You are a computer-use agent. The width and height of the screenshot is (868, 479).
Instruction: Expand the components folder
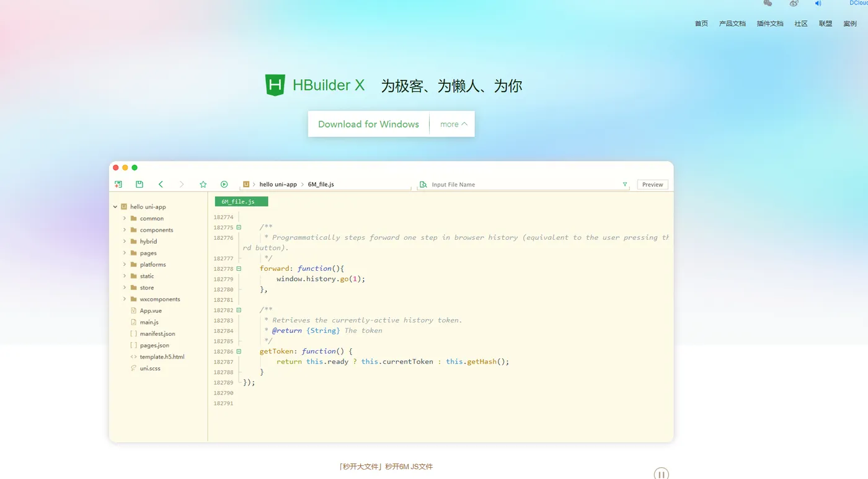coord(125,230)
